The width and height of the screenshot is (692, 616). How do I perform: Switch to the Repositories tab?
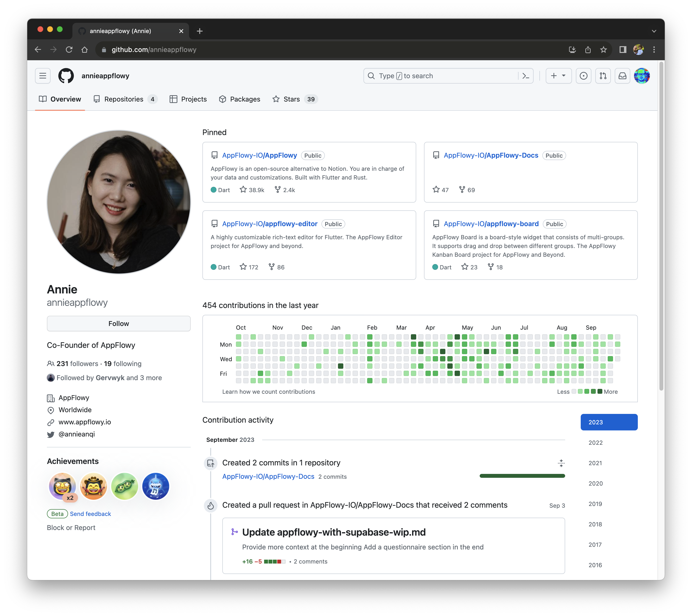pyautogui.click(x=124, y=99)
